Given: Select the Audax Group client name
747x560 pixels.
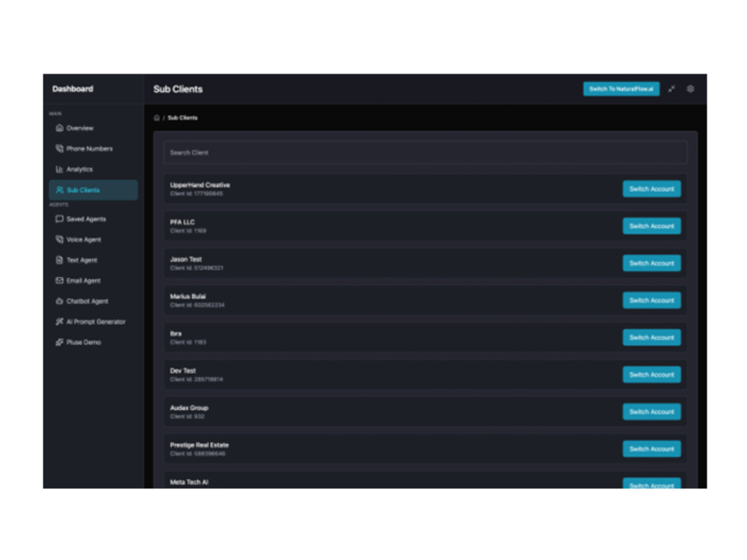Looking at the screenshot, I should coord(189,408).
